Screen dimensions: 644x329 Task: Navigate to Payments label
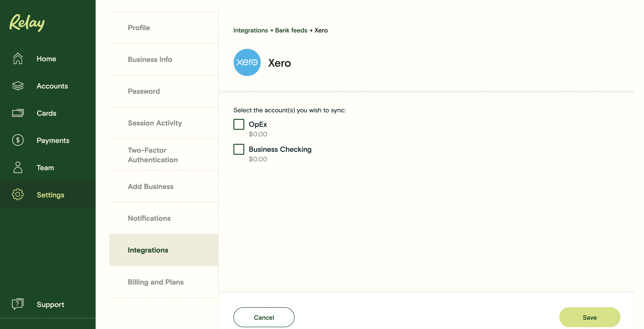click(x=53, y=140)
